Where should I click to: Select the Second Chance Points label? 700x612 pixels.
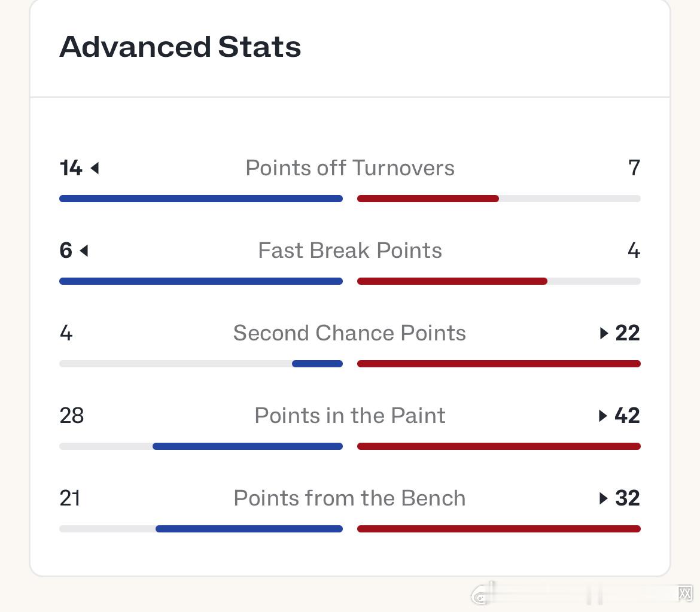(349, 333)
